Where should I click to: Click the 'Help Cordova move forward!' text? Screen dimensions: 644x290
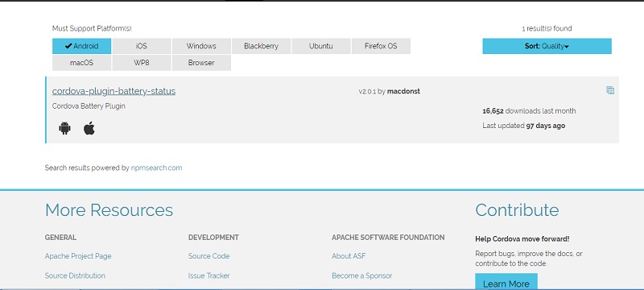[522, 238]
